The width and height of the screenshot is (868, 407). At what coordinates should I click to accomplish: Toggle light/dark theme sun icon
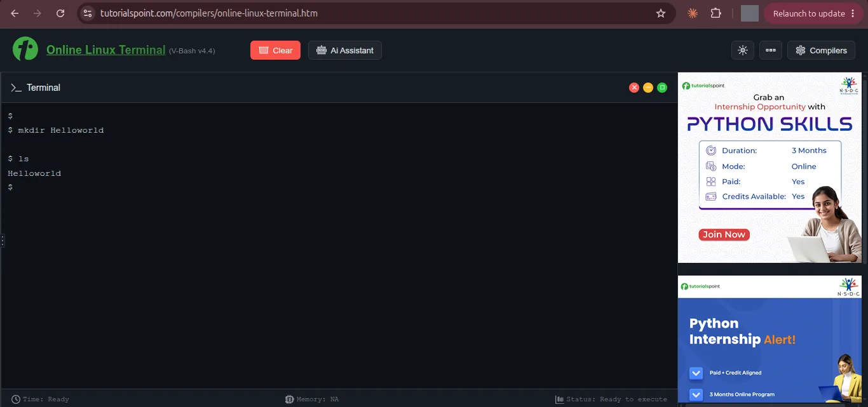743,50
